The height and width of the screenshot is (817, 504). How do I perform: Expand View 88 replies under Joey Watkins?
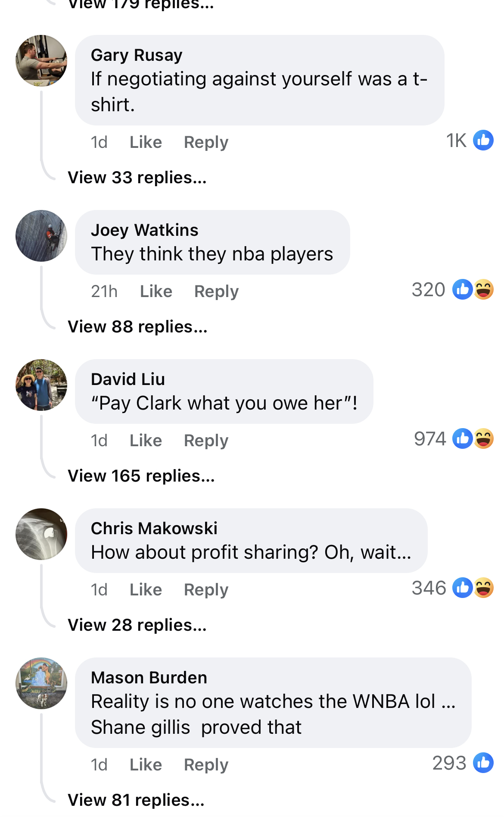click(138, 327)
